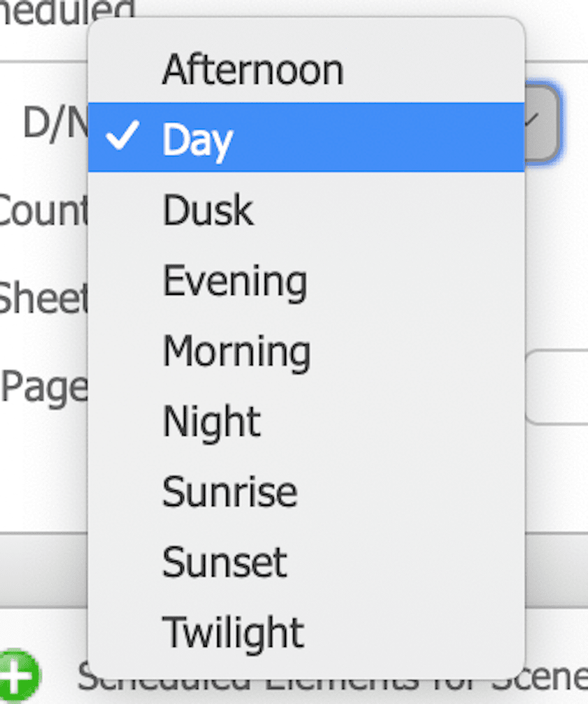
Task: Click the Count field label
Action: coord(43,209)
